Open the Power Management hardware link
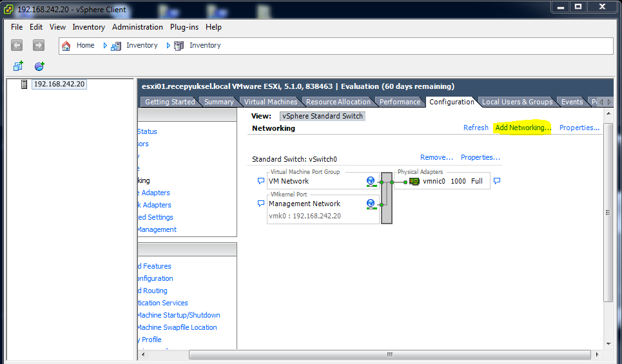Image resolution: width=622 pixels, height=364 pixels. pos(157,229)
